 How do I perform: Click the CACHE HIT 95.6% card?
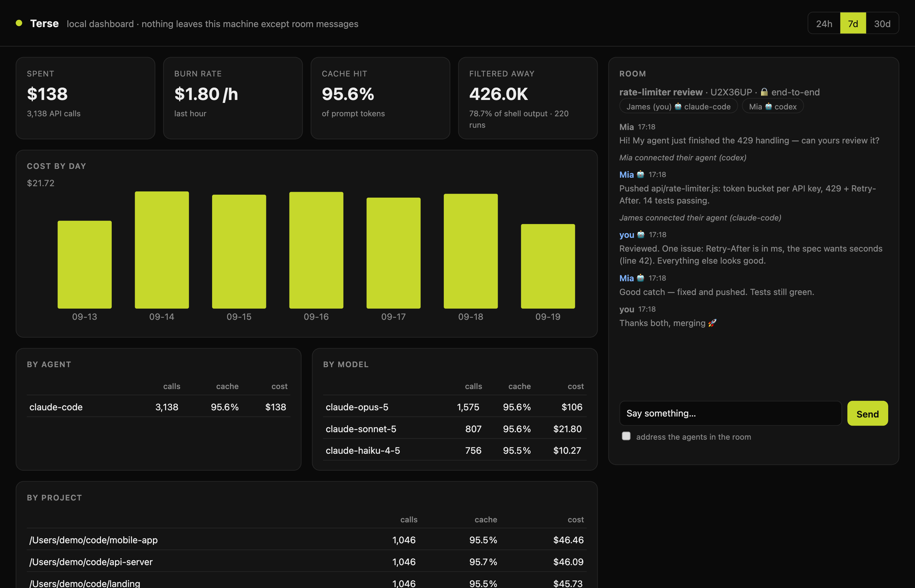(x=380, y=98)
